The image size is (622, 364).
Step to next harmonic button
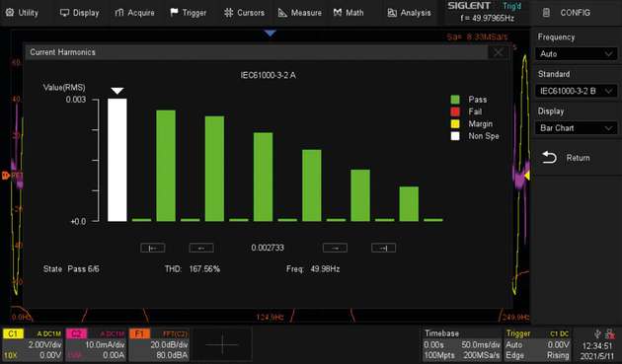point(336,248)
